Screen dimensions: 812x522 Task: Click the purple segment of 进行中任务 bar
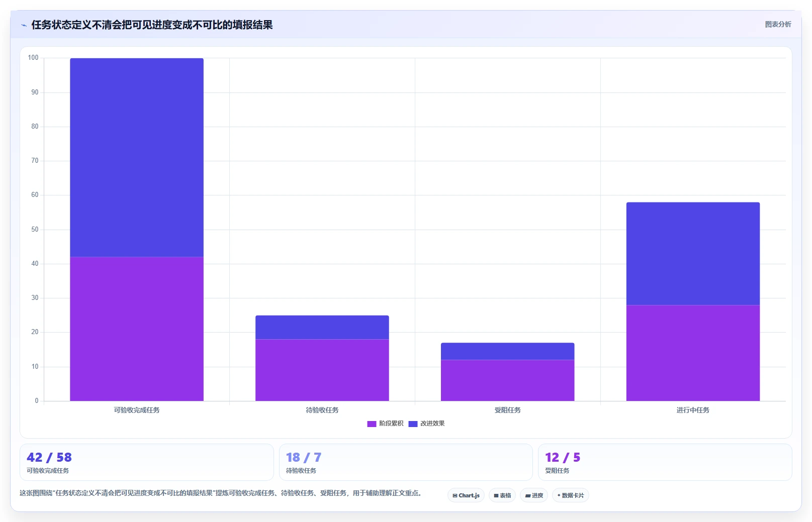pos(693,353)
